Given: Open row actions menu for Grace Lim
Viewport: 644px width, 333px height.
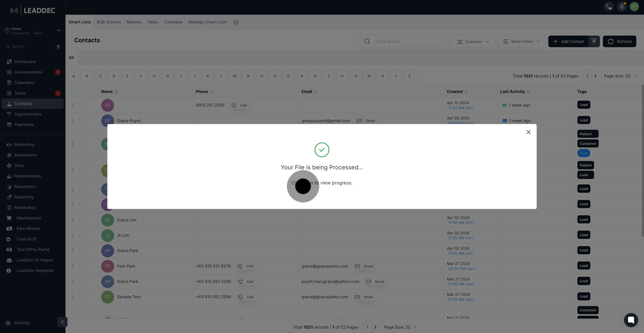Looking at the screenshot, I should coord(73,220).
